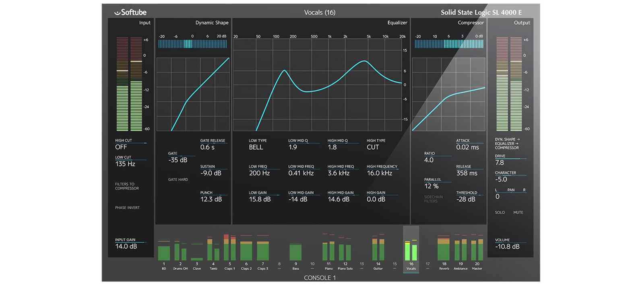
Task: Click the Threshold -28 dB value
Action: pos(466,199)
